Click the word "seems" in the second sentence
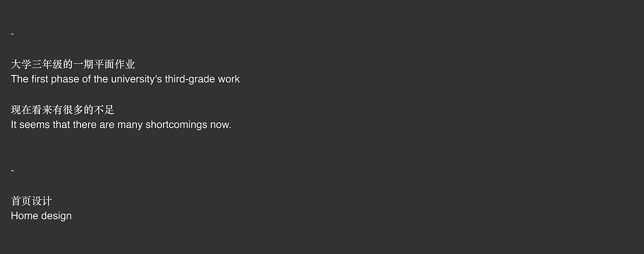Screen dimensions: 644x254 click(34, 125)
